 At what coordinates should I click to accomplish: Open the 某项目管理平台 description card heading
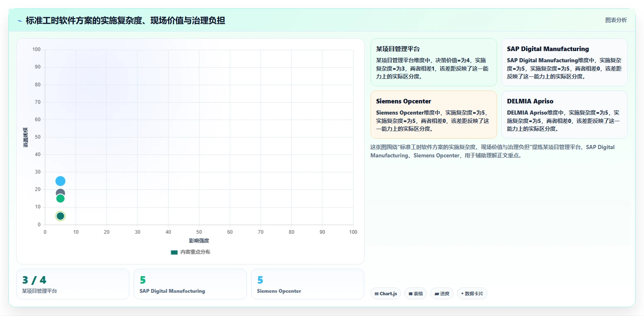398,49
